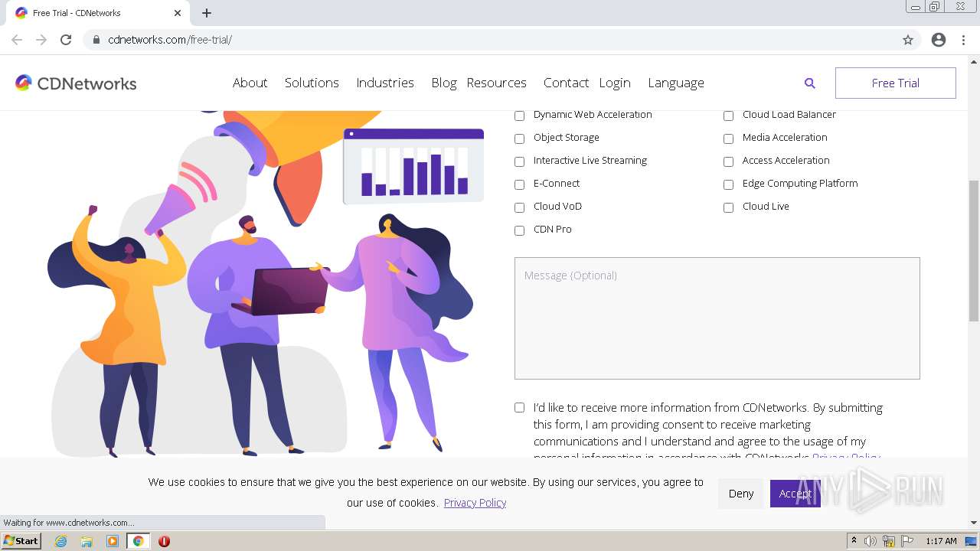Expand the Resources menu

click(x=496, y=83)
